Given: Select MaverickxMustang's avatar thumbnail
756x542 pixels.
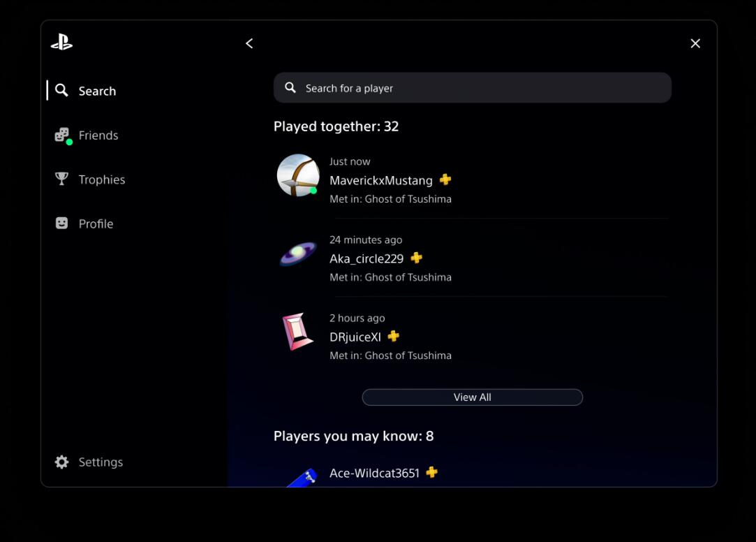Looking at the screenshot, I should [x=298, y=175].
